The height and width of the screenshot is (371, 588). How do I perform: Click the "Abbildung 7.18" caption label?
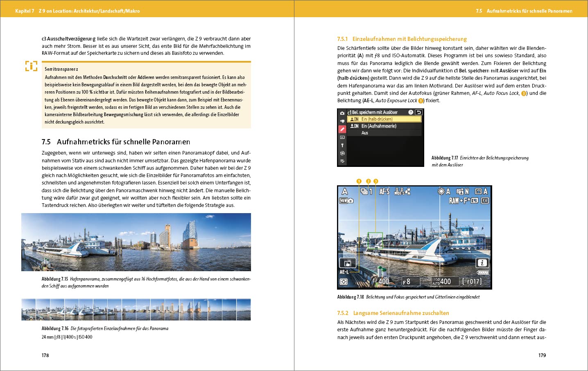351,297
